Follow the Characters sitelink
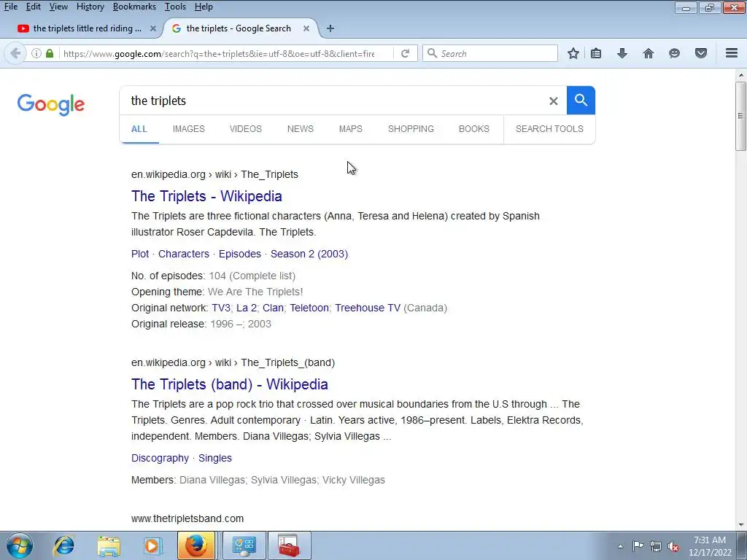Screen dimensions: 747x560 184,254
